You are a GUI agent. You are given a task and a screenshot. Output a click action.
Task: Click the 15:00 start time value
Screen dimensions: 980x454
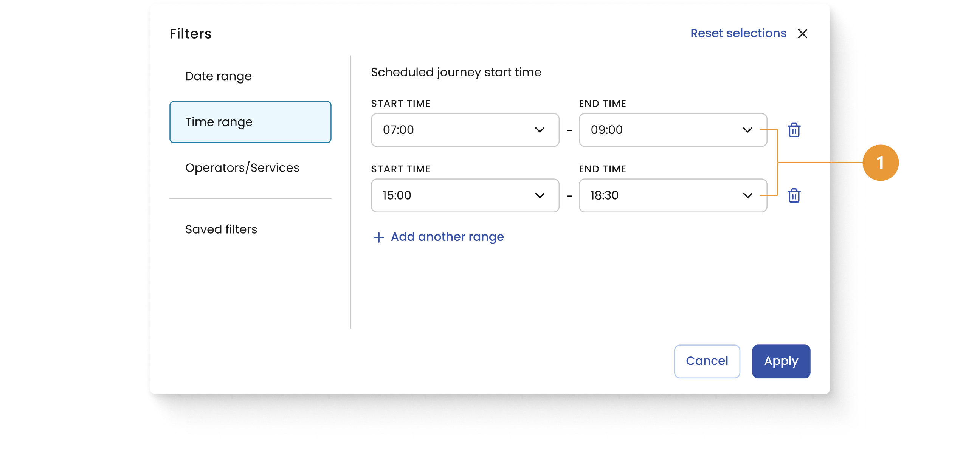click(x=397, y=195)
